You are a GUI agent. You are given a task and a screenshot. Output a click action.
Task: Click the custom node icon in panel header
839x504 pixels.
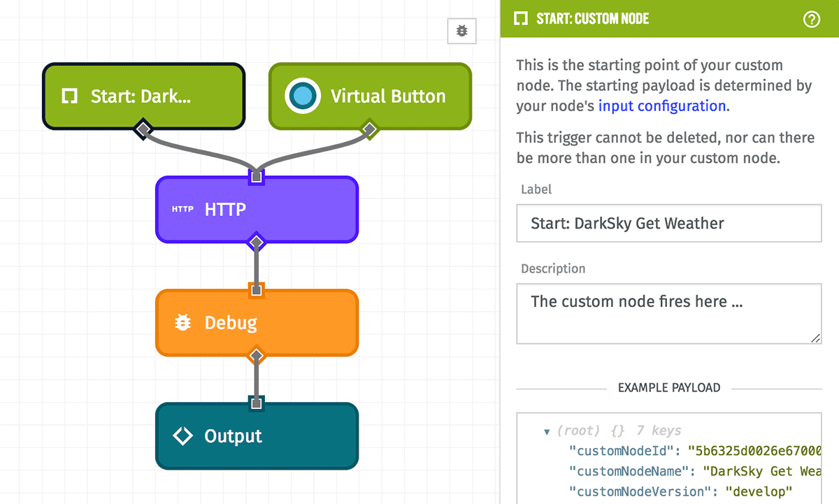521,19
